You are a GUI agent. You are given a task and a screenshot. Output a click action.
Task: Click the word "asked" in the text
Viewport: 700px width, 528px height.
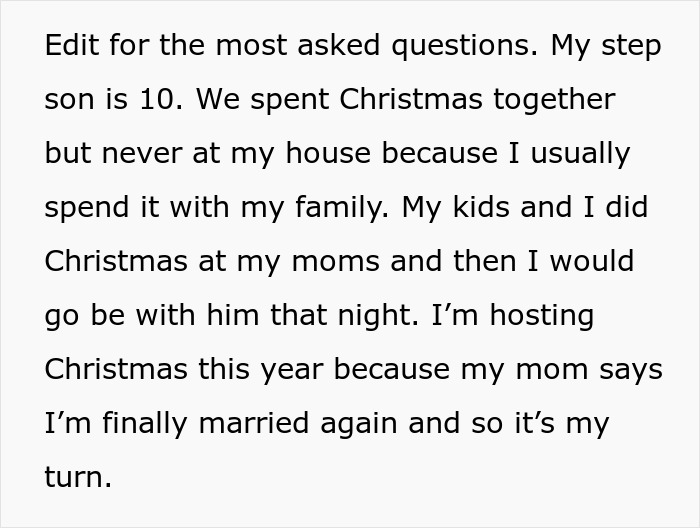(x=313, y=47)
